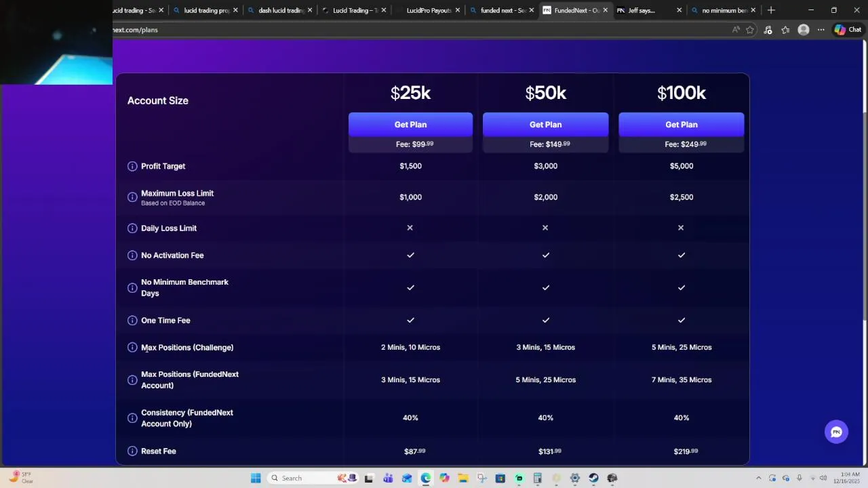Open info icon for Max Positions (Challenge)
868x488 pixels.
pyautogui.click(x=132, y=348)
